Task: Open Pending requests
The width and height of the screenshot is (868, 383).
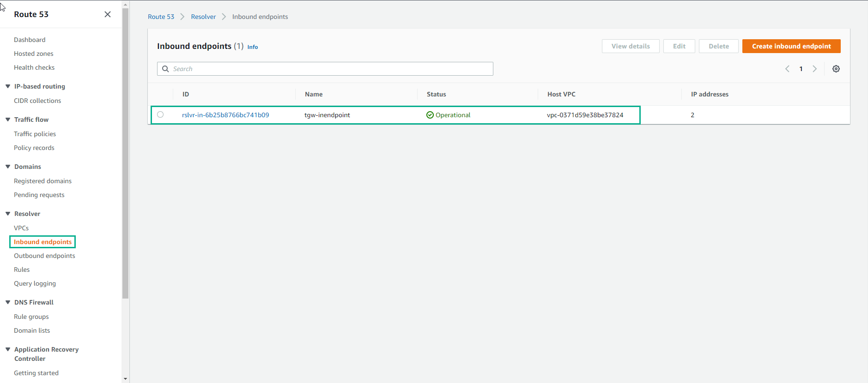Action: 39,195
